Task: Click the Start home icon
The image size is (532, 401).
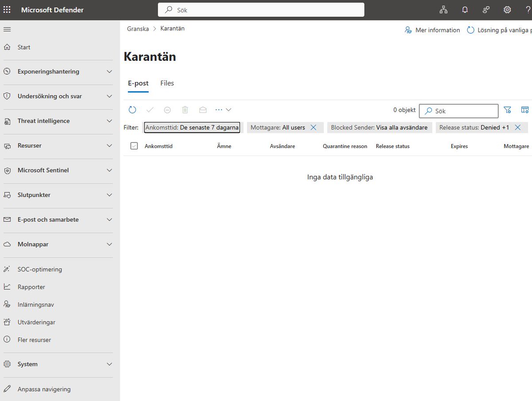Action: click(7, 47)
